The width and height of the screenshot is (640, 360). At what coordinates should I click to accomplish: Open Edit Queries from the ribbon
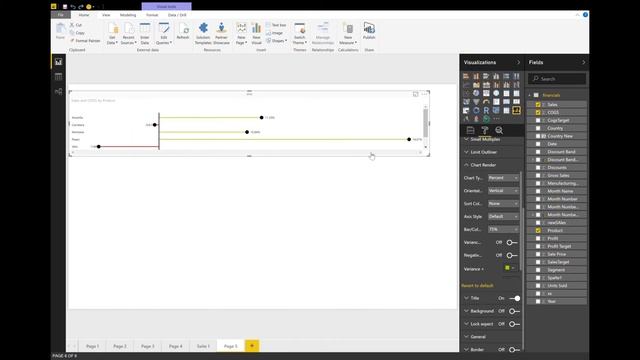(164, 33)
